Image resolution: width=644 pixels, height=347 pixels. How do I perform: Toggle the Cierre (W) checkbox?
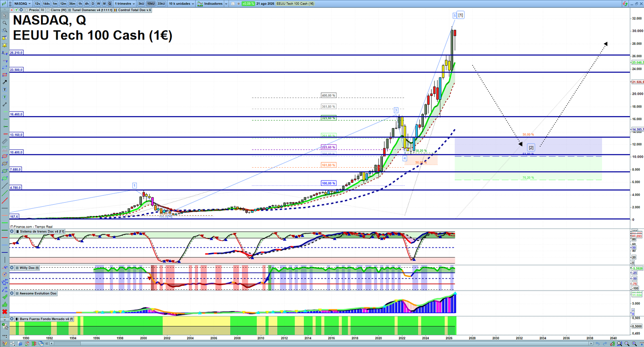point(48,10)
